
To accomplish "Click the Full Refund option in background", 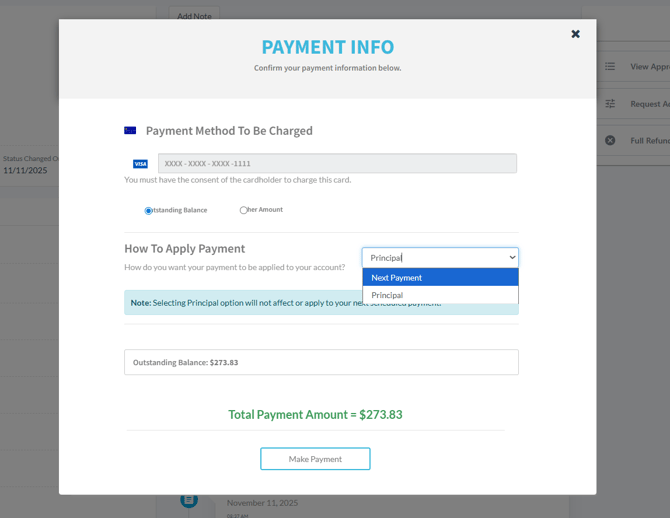I will (x=649, y=141).
